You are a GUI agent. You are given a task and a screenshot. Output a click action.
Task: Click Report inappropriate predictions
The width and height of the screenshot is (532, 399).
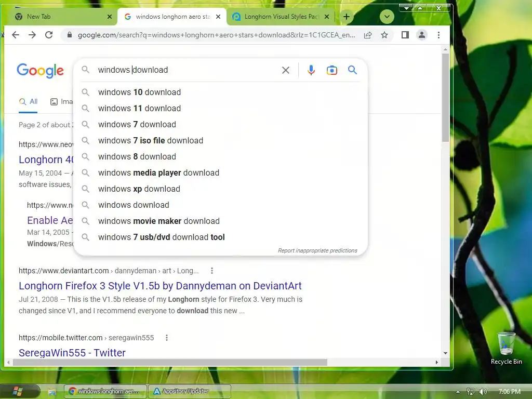click(317, 250)
